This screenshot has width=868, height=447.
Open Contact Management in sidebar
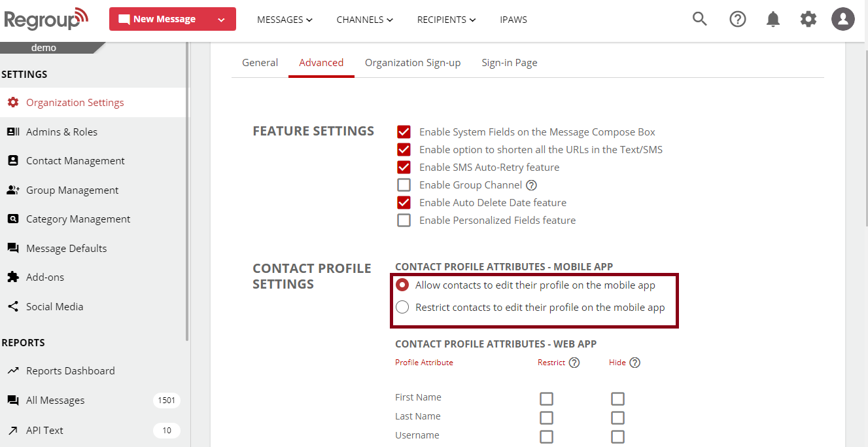[x=75, y=161]
